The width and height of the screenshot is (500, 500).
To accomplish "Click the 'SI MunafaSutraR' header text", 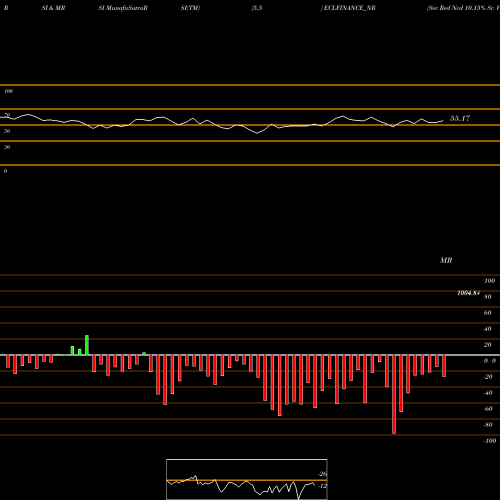I will click(123, 8).
